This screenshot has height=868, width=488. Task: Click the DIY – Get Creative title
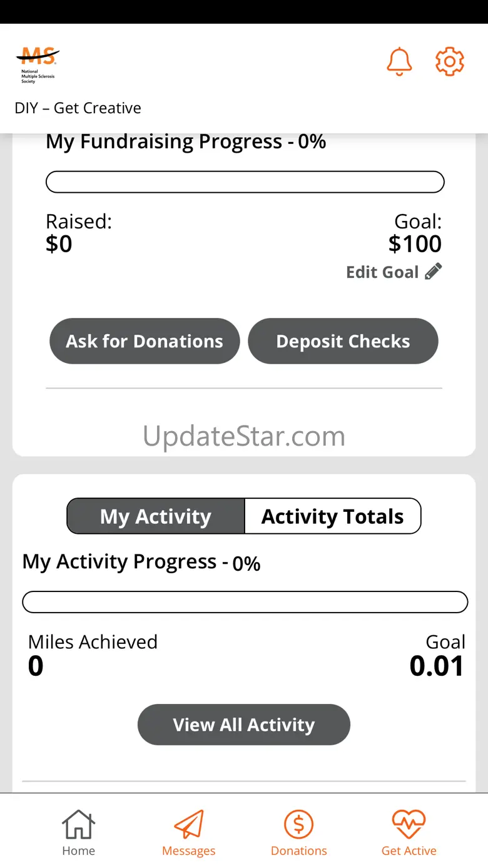(78, 108)
